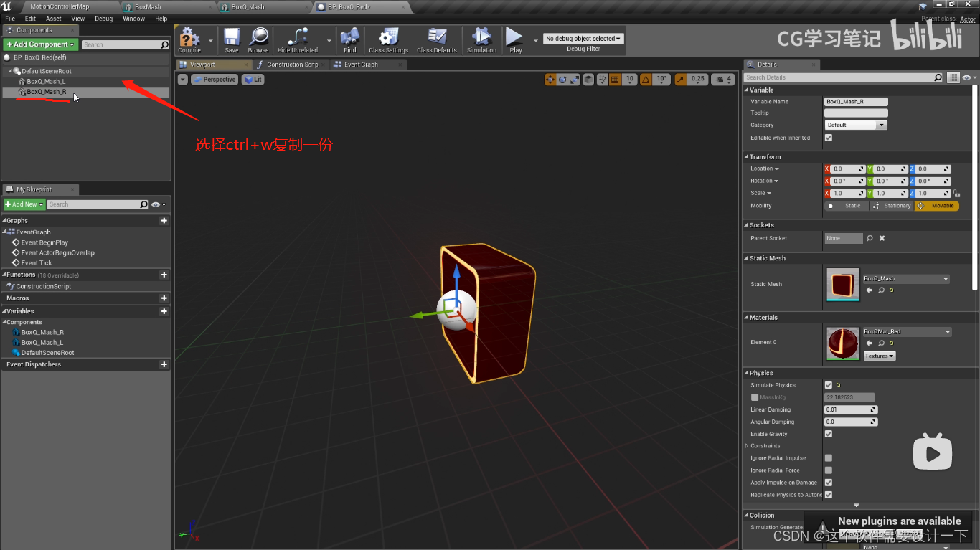Click the Play toolbar button

click(515, 40)
